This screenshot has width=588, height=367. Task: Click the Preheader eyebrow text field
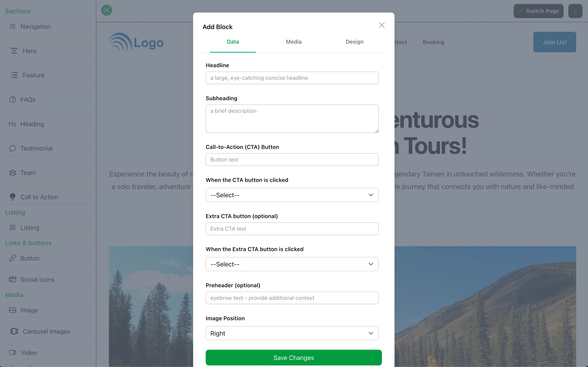[x=292, y=298]
